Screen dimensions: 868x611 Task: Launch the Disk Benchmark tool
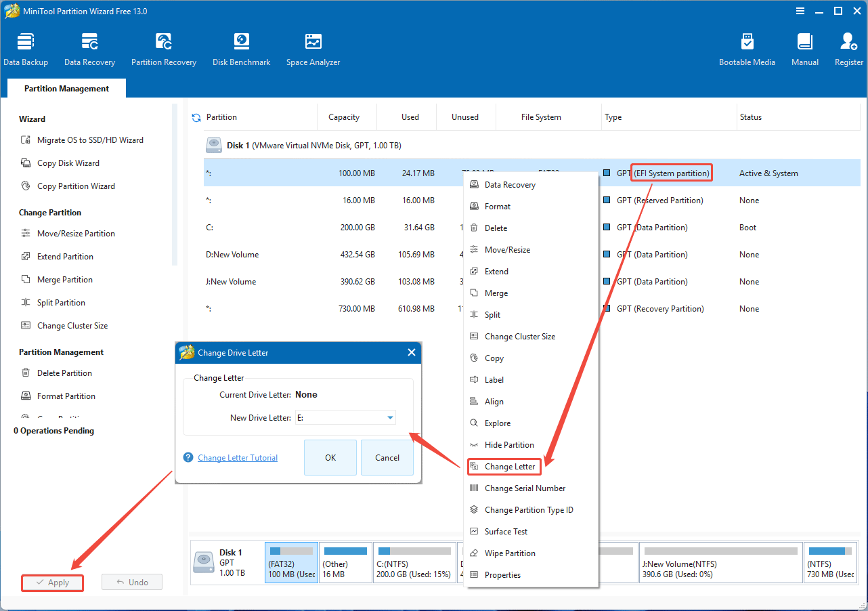click(x=241, y=47)
